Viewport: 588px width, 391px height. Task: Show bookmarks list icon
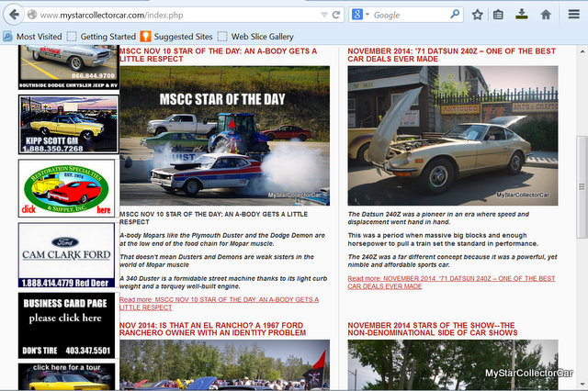click(498, 15)
